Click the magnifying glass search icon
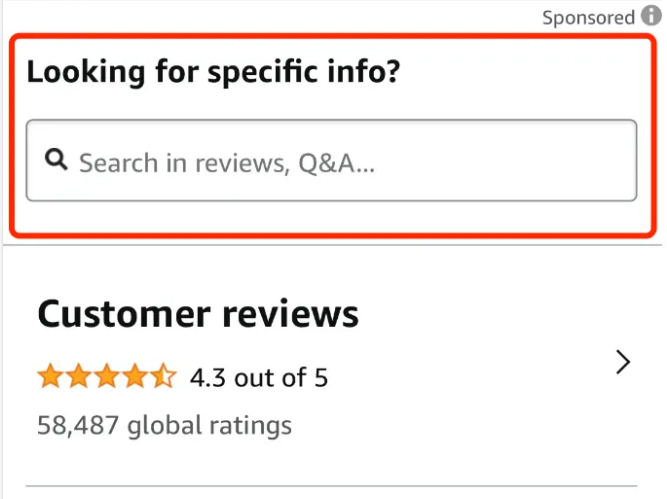 [56, 160]
